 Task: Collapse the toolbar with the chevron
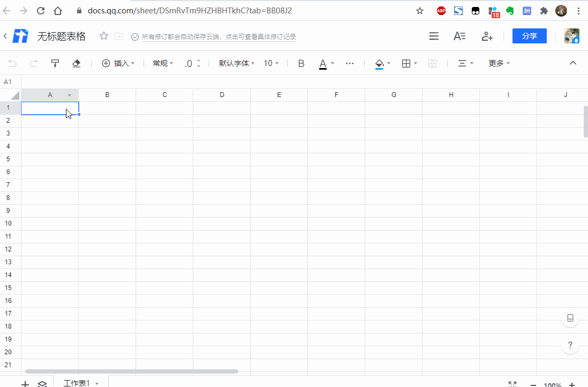(572, 63)
